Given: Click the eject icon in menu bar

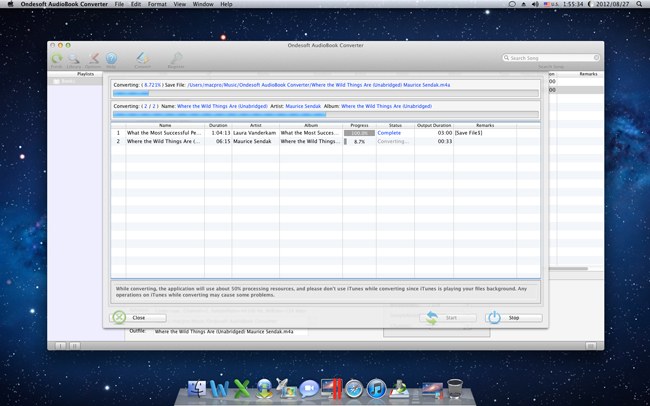Looking at the screenshot, I should click(524, 4).
